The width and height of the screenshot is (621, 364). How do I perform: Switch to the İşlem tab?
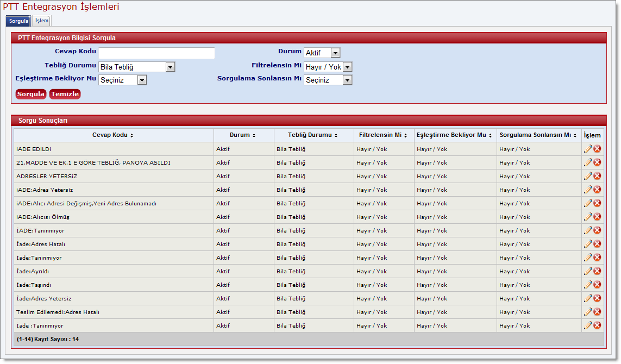click(x=42, y=21)
